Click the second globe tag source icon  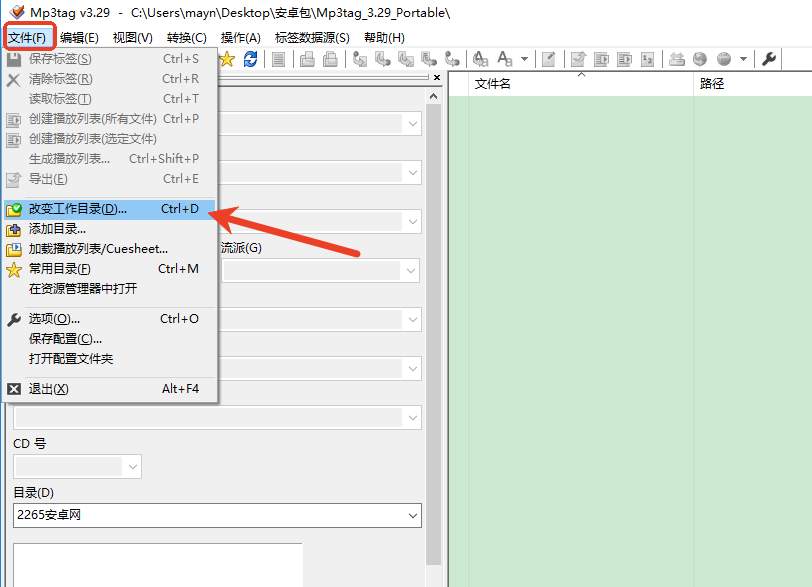(723, 60)
